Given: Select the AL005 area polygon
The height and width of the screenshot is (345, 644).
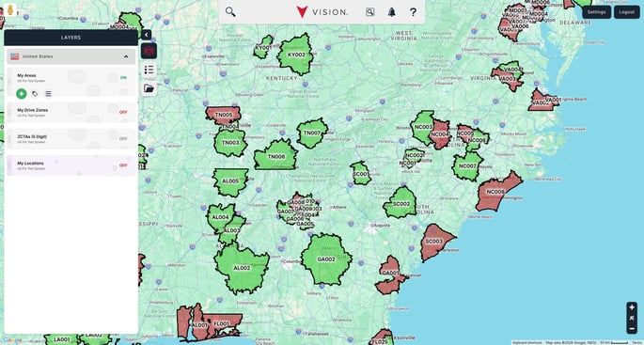Looking at the screenshot, I should 230,181.
